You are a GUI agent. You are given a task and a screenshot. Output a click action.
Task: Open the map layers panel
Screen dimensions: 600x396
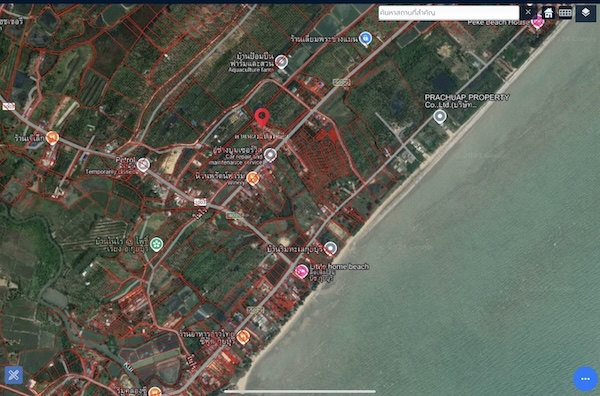click(x=585, y=13)
